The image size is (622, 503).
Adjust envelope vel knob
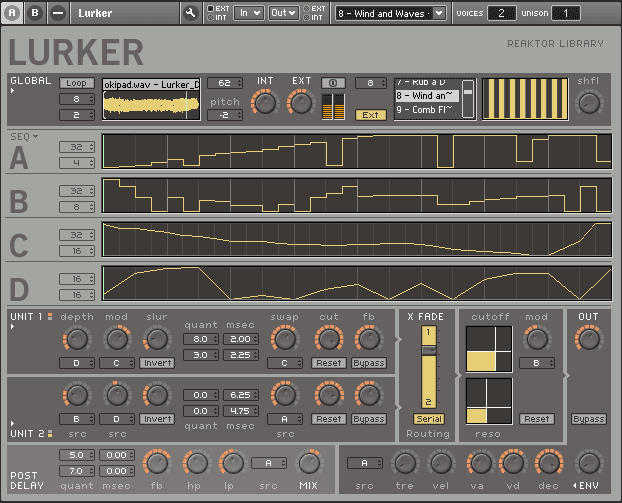441,463
